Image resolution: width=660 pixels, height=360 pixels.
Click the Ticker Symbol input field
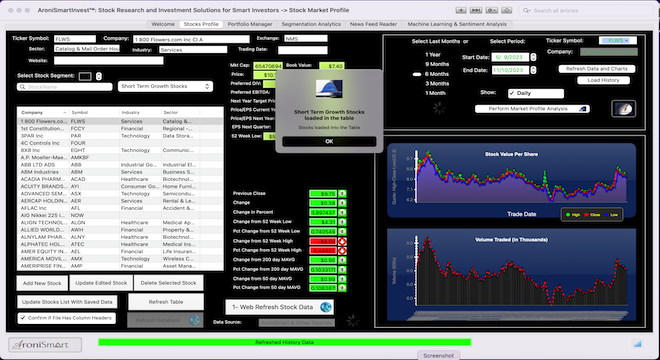[75, 39]
